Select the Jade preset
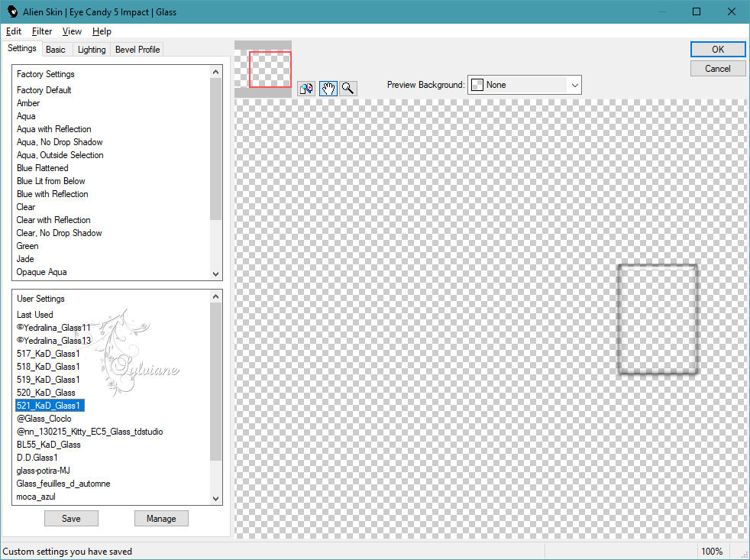 [x=25, y=258]
